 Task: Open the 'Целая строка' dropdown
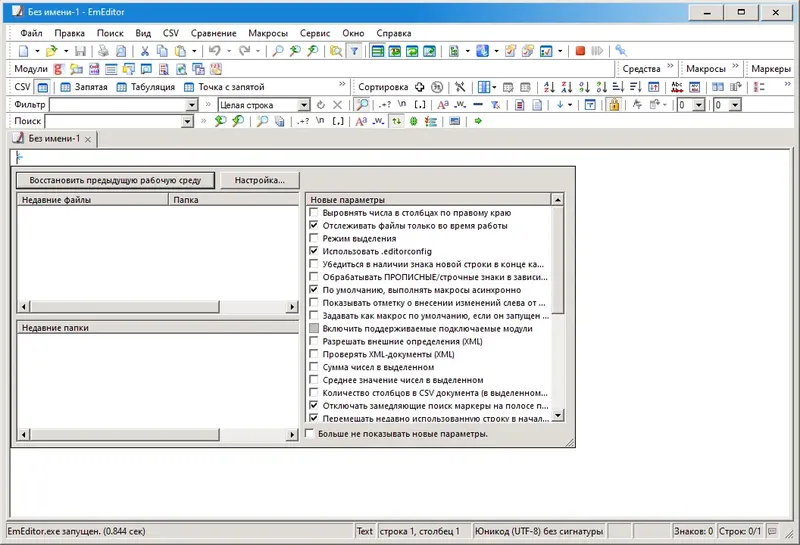click(304, 105)
